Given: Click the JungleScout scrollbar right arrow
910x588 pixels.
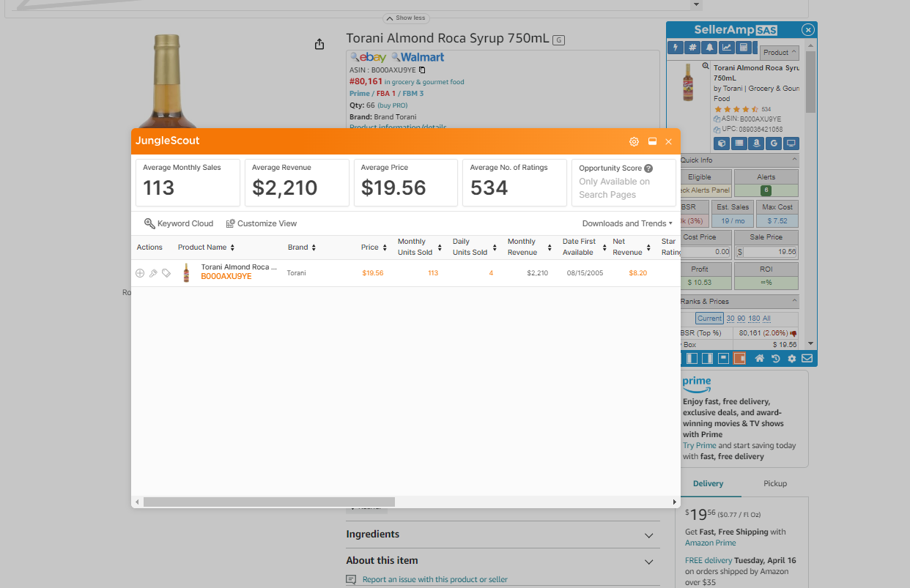Looking at the screenshot, I should click(x=675, y=502).
